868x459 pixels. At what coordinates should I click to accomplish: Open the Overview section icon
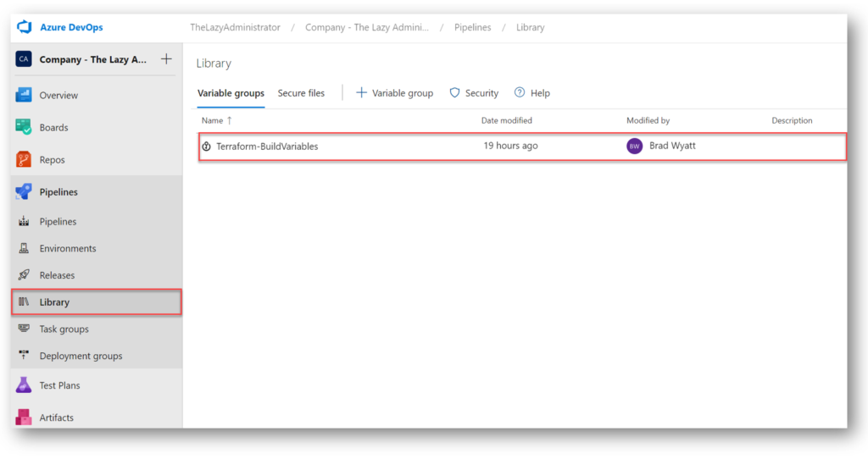(24, 95)
